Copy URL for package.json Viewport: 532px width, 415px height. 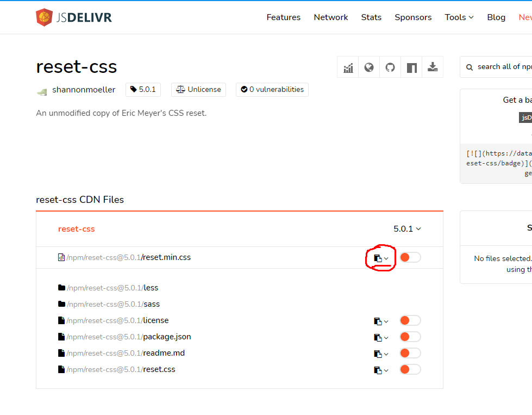pos(378,337)
